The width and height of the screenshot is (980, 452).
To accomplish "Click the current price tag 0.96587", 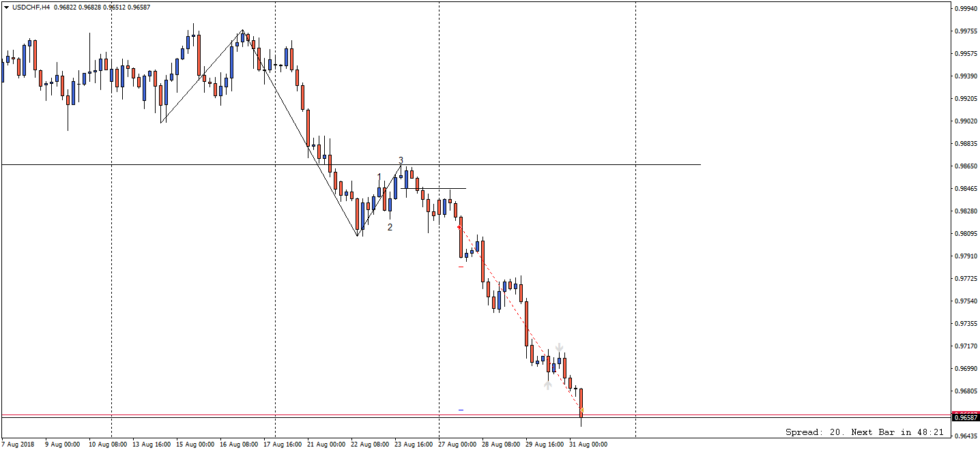I will pyautogui.click(x=966, y=417).
